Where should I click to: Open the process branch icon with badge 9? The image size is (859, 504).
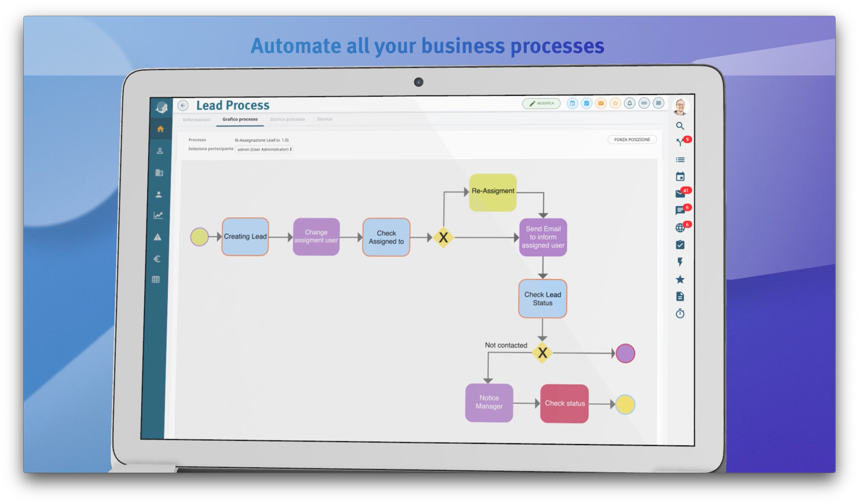tap(680, 142)
